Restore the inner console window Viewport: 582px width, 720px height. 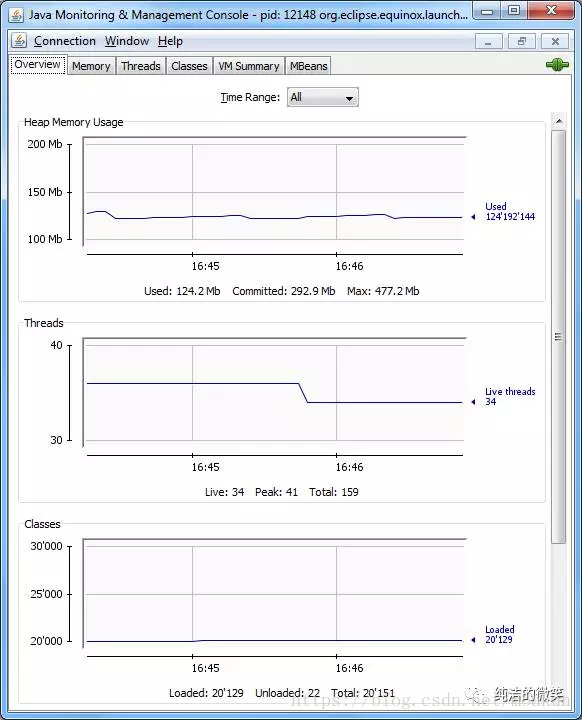coord(521,42)
